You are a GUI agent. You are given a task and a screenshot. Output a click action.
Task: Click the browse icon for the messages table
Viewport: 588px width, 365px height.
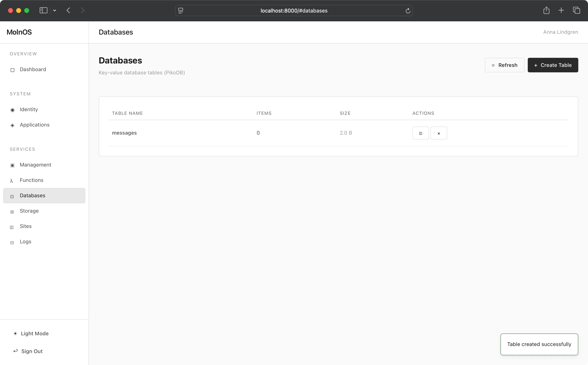[x=420, y=133]
